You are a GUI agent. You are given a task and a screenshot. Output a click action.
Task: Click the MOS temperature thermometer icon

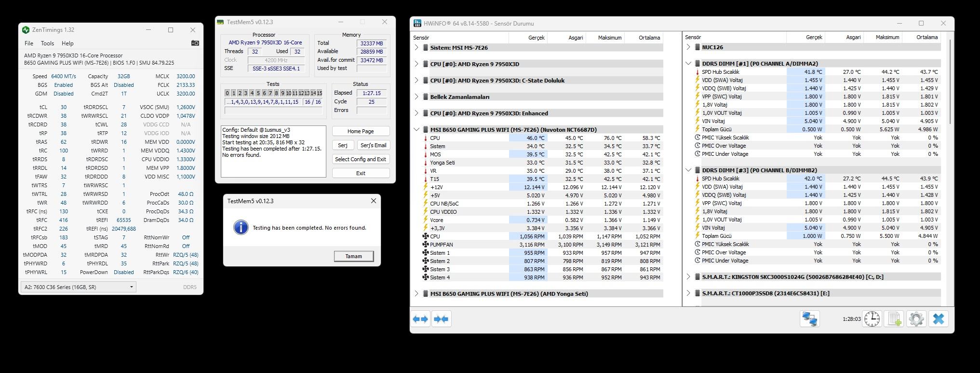425,154
